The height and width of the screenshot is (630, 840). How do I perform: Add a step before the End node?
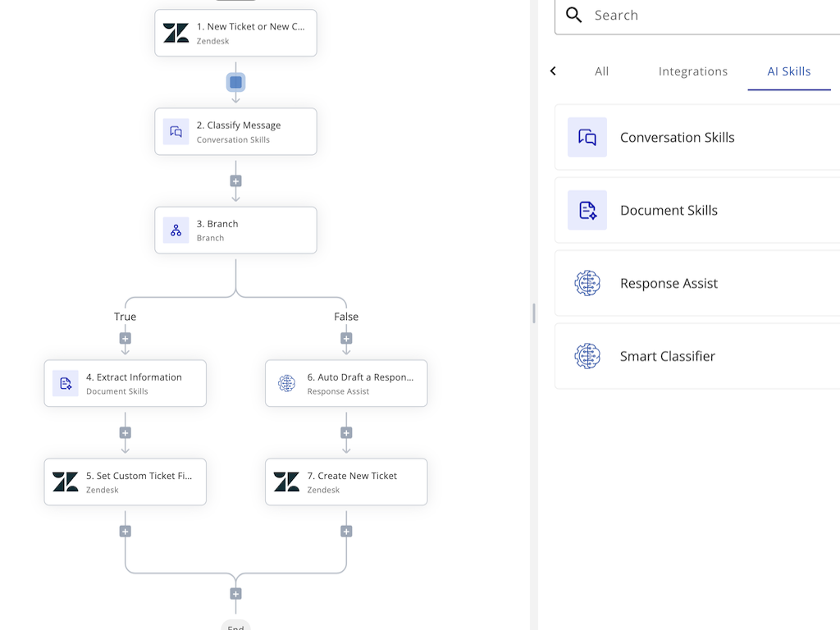tap(235, 593)
